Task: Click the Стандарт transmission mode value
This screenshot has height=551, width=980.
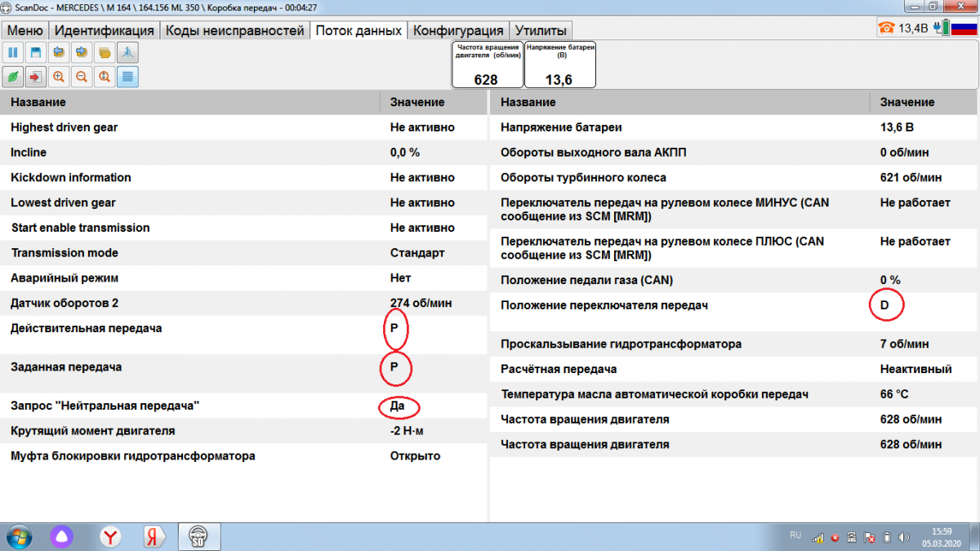Action: point(417,253)
